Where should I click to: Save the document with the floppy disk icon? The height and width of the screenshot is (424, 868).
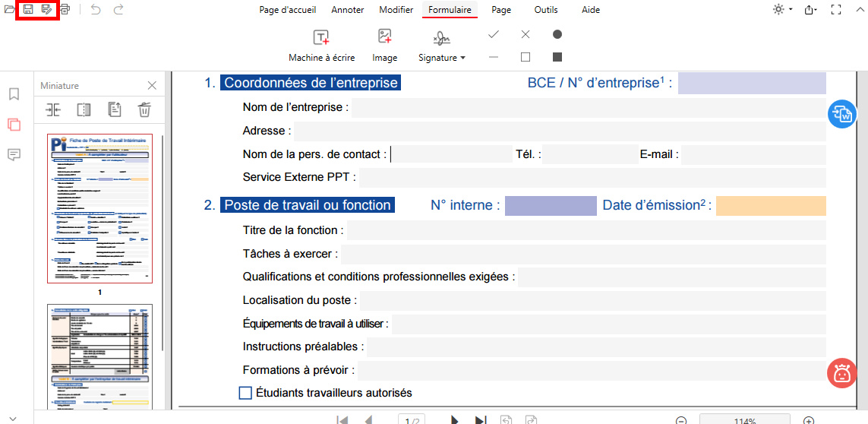28,9
